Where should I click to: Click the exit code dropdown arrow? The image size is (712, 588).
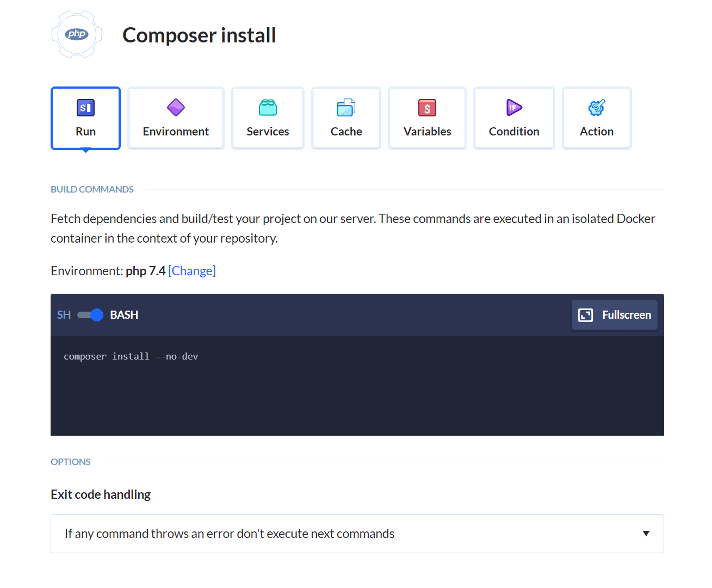[646, 534]
